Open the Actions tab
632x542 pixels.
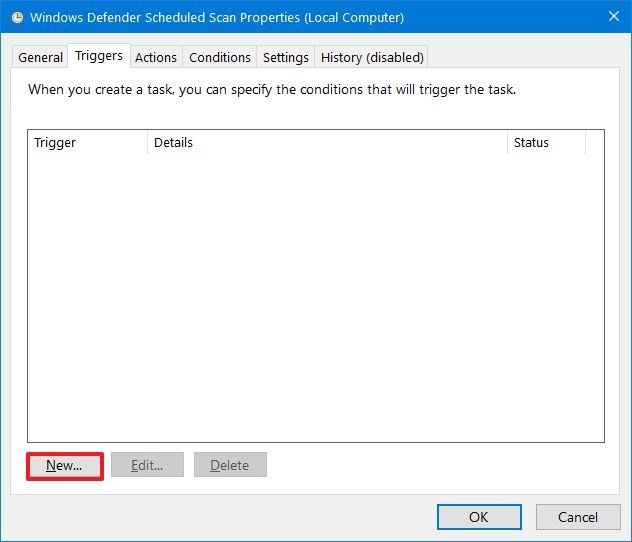coord(156,57)
